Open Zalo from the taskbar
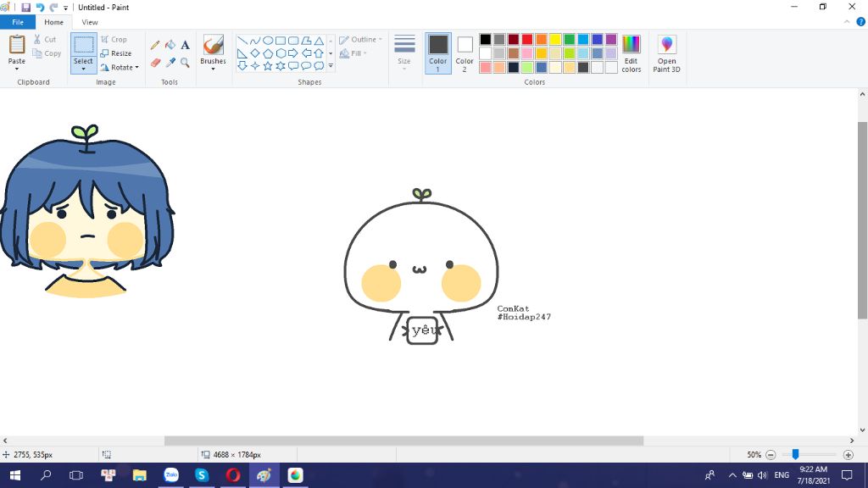The image size is (868, 488). 171,475
